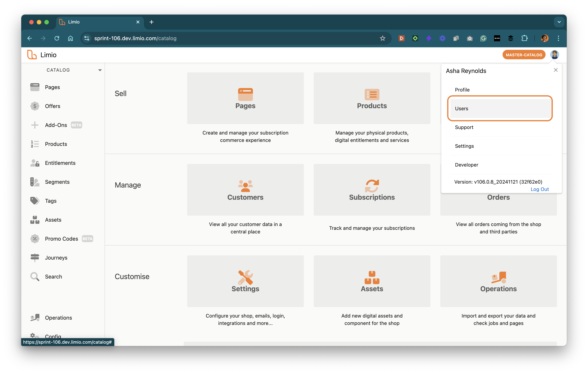
Task: Click the MASTER-CATALOG badge button
Action: [524, 55]
